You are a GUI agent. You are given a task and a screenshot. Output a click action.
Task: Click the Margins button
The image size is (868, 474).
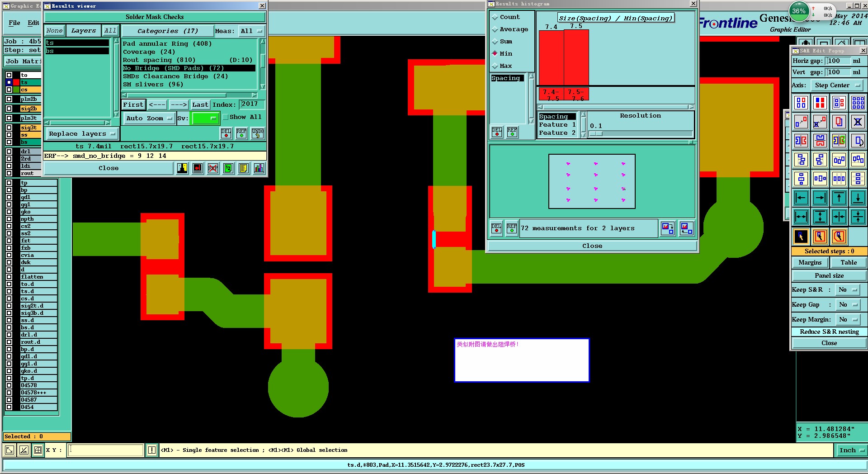[810, 263]
